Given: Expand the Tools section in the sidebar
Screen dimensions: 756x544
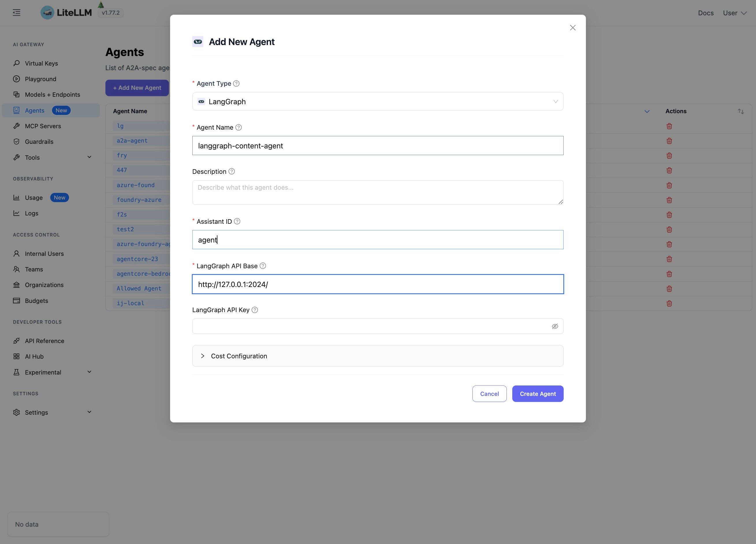Looking at the screenshot, I should (89, 157).
